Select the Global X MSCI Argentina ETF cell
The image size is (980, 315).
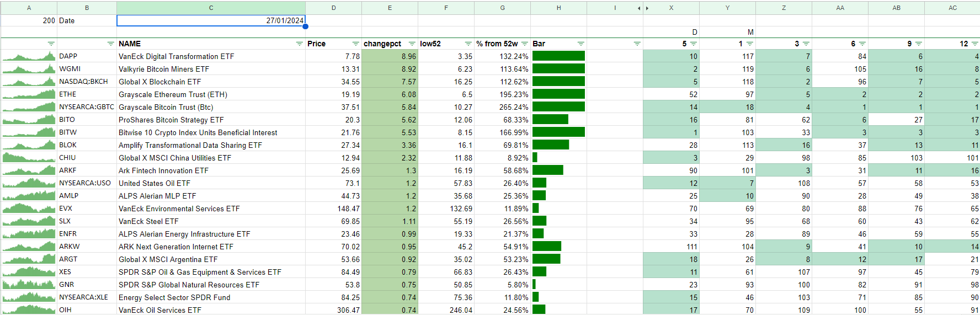tap(211, 259)
